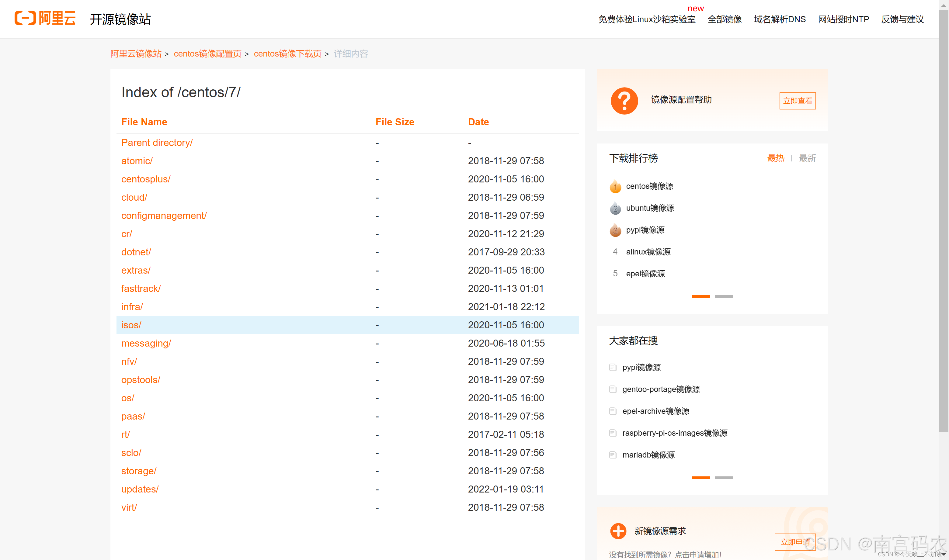The width and height of the screenshot is (949, 560).
Task: Open the highlighted isos/ directory
Action: pyautogui.click(x=131, y=325)
